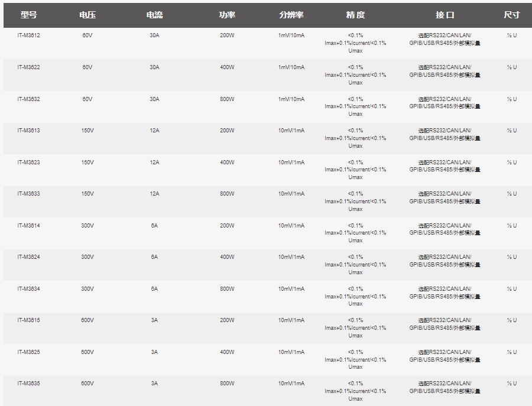Click the 功率 column header
Image resolution: width=532 pixels, height=406 pixels.
coord(227,15)
